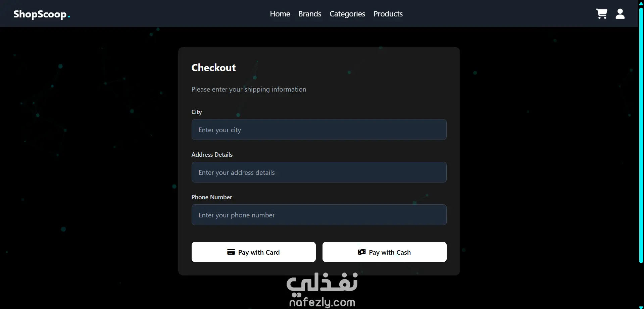This screenshot has height=309, width=644.
Task: Go to the Home menu item
Action: (280, 14)
